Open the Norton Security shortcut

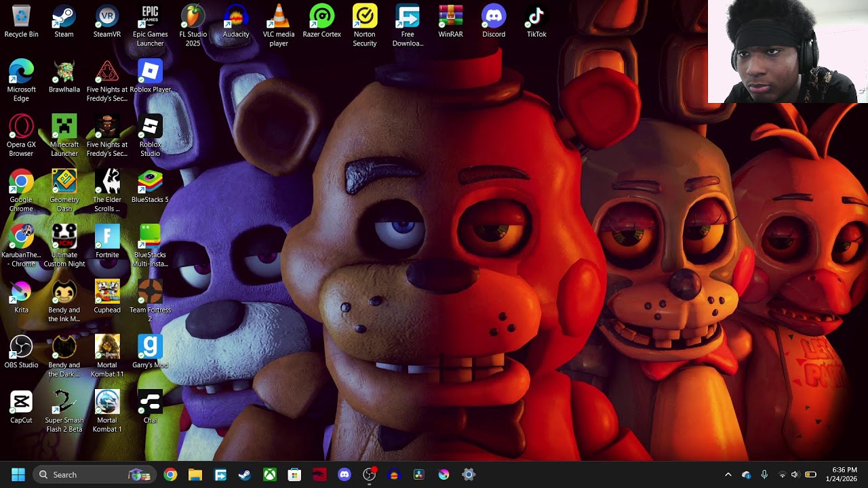(x=365, y=26)
